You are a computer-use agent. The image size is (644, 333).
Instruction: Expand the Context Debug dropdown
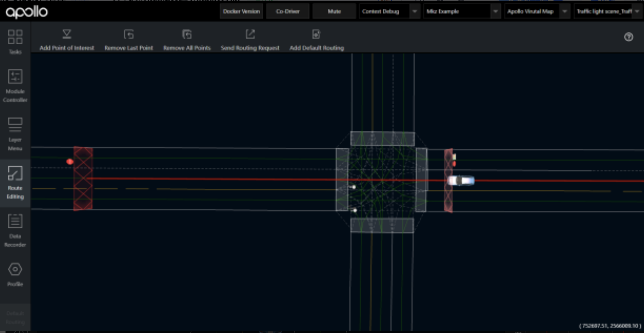coord(414,12)
